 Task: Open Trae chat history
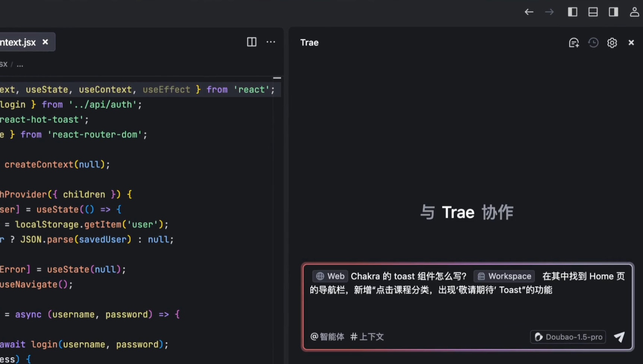point(593,43)
